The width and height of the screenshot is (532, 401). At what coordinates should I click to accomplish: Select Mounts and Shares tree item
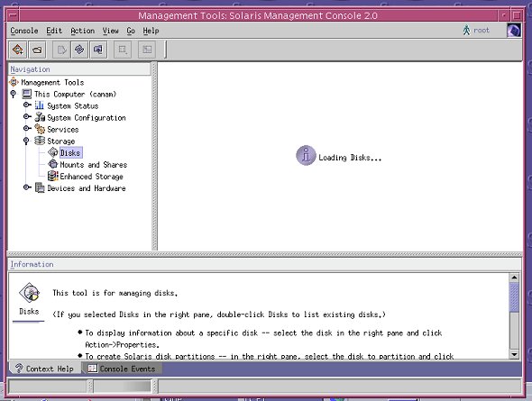tap(93, 165)
